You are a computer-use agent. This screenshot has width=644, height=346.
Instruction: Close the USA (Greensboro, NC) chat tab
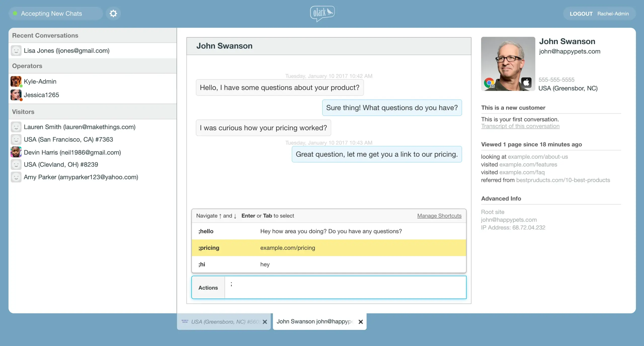[x=265, y=322]
